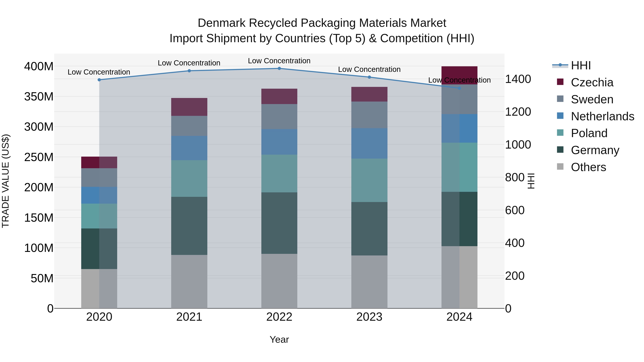Select the 2024 HHI data point marker
The width and height of the screenshot is (644, 362).
pos(459,88)
